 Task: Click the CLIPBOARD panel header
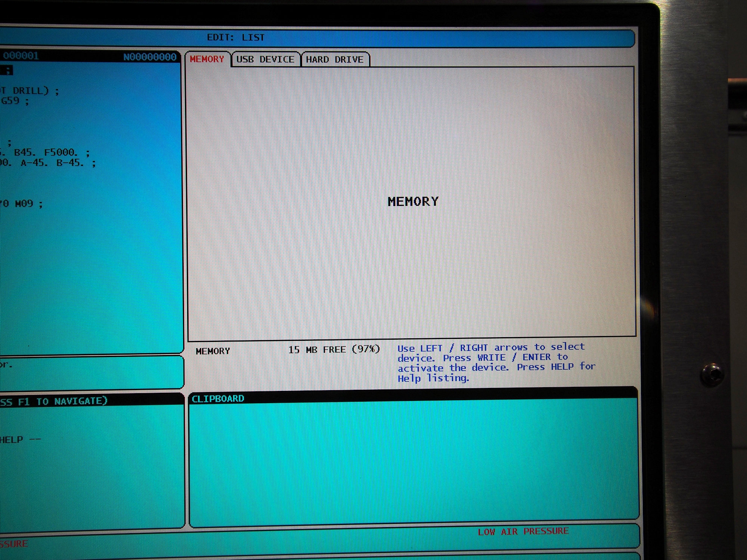(x=218, y=399)
